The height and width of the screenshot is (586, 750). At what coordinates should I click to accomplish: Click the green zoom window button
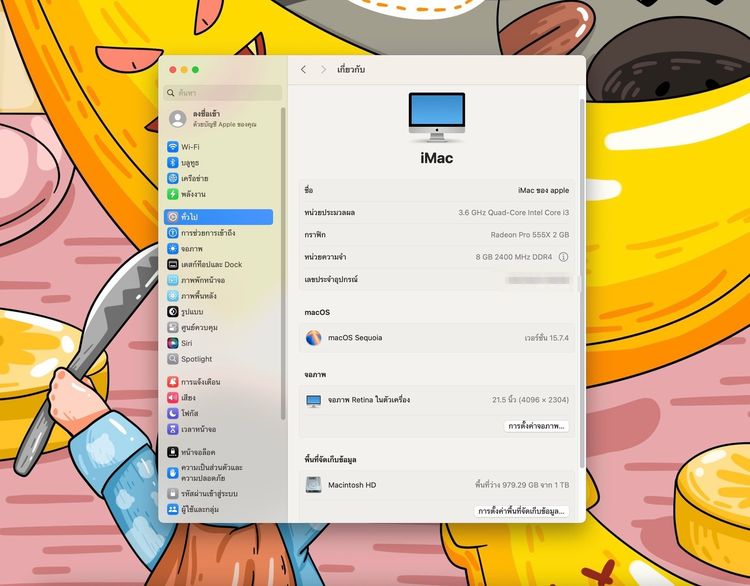[x=195, y=70]
